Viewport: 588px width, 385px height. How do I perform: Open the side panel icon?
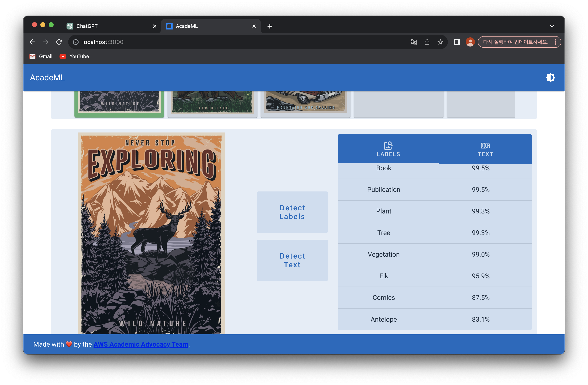(457, 42)
